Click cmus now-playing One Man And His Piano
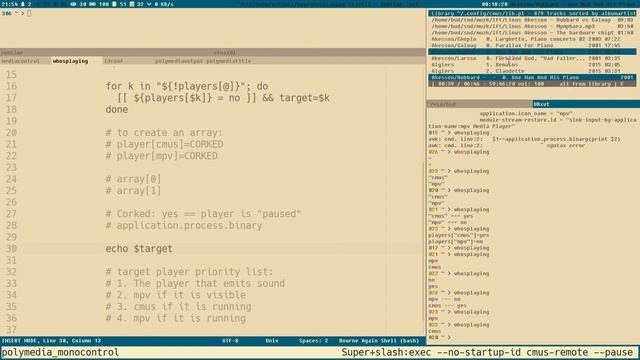The width and height of the screenshot is (640, 360). (532, 78)
